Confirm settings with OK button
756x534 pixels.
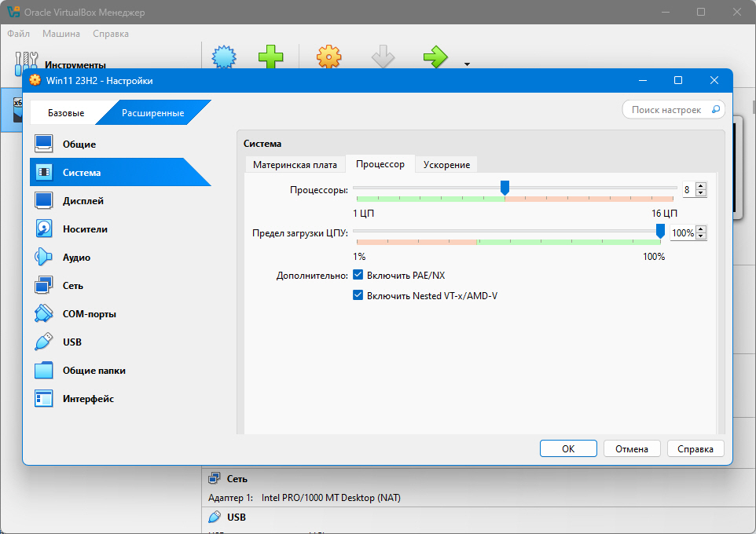[568, 448]
